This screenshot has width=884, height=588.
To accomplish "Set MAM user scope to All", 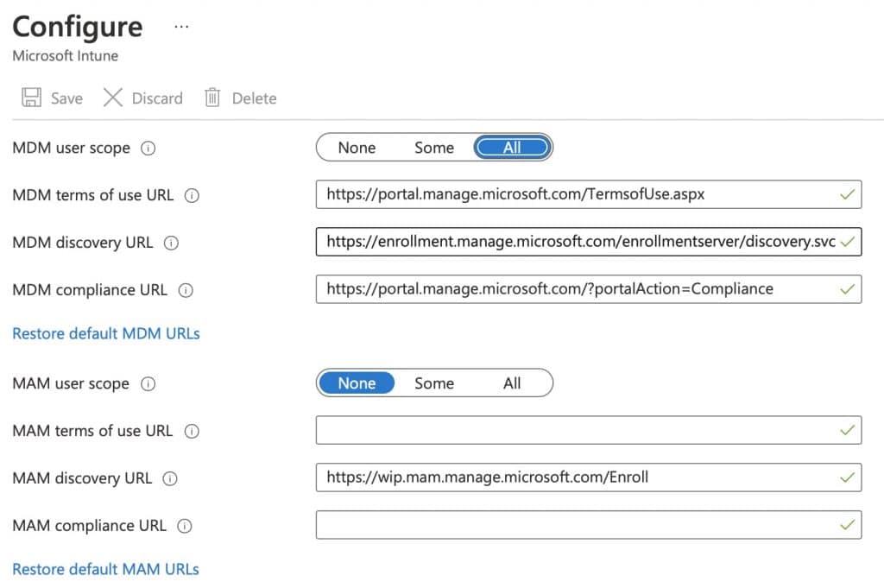I will [512, 383].
